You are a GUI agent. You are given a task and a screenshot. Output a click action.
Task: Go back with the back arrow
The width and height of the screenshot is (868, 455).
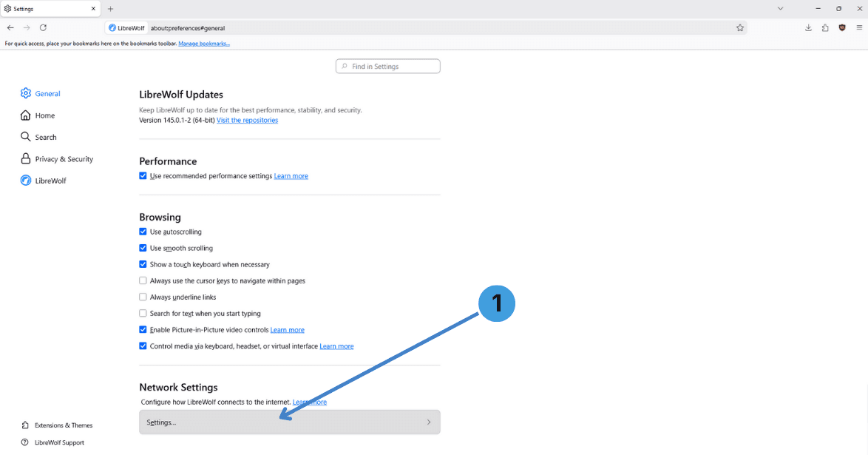10,27
